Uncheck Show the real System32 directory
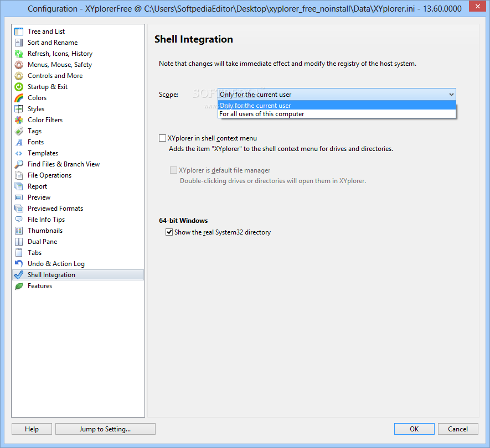Image resolution: width=490 pixels, height=448 pixels. pyautogui.click(x=169, y=232)
